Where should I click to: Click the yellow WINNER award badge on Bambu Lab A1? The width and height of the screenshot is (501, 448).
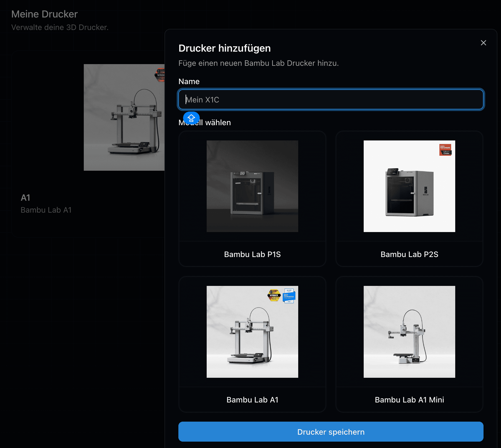tap(274, 296)
